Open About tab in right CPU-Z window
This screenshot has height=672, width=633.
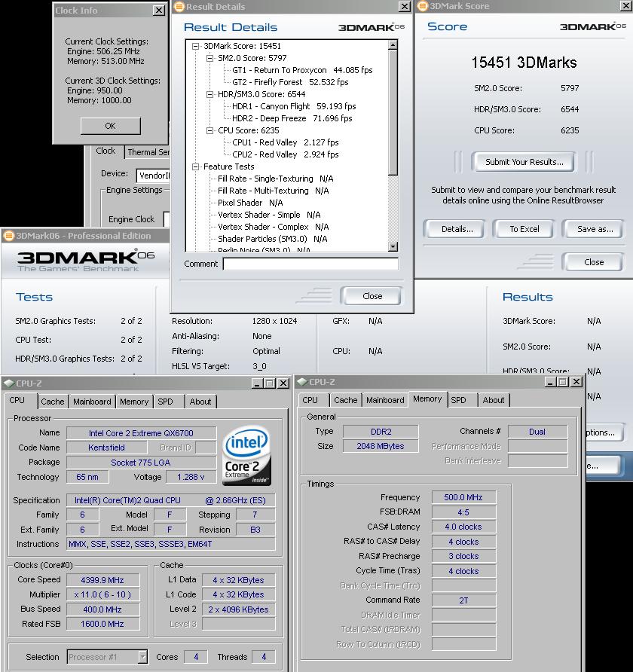pos(494,400)
